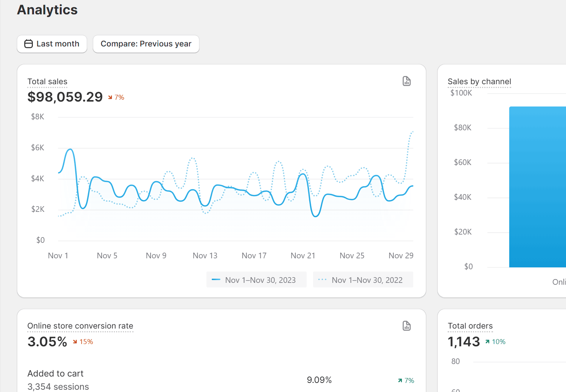The height and width of the screenshot is (392, 566).
Task: Click the Total orders card title
Action: 470,326
